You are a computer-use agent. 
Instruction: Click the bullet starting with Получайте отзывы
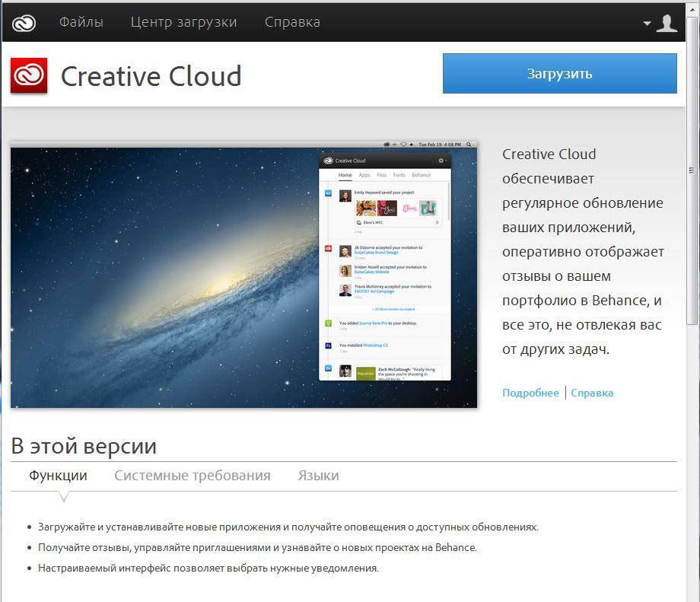coord(258,547)
